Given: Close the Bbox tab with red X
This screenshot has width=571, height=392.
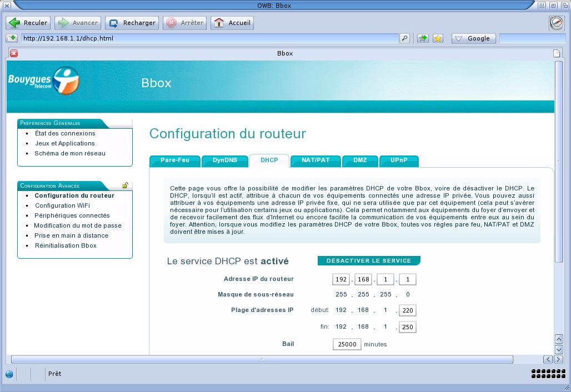Looking at the screenshot, I should click(14, 53).
